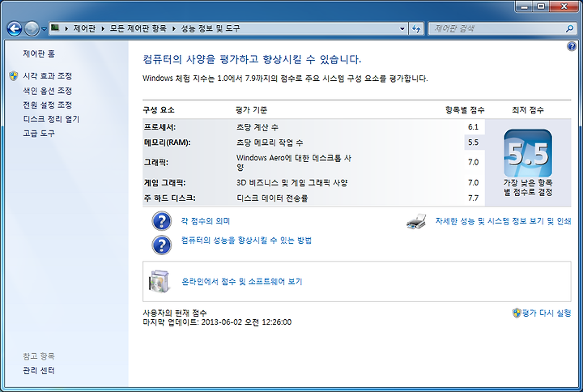Select 제어판 in the breadcrumb path
Viewport: 583px width, 392px height.
84,28
